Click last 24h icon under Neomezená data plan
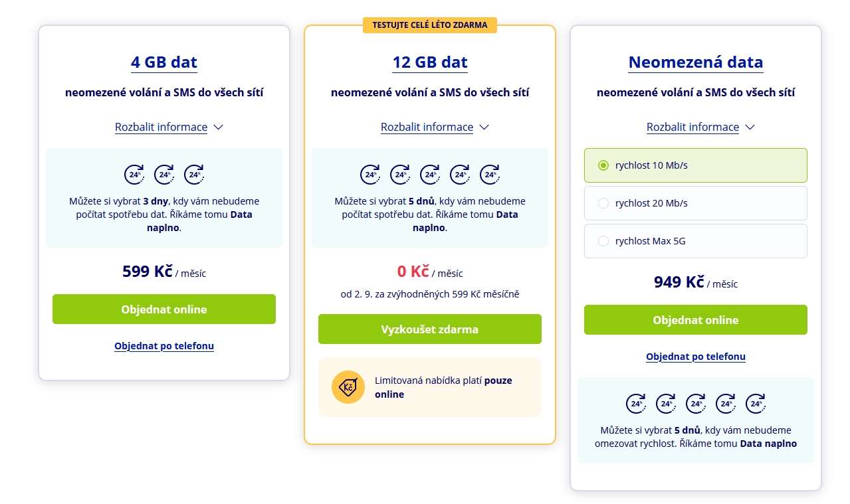 (x=756, y=403)
